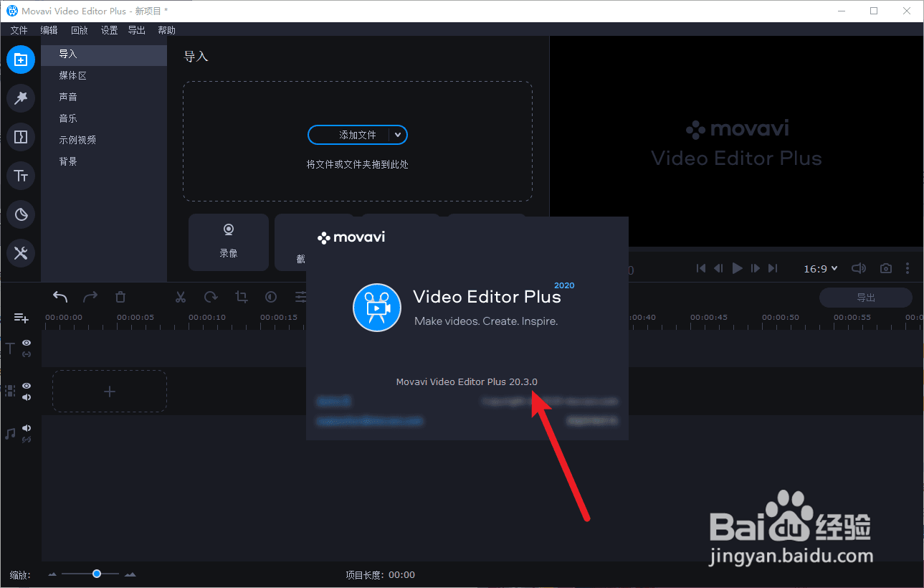Open the preview more options menu

tap(908, 268)
